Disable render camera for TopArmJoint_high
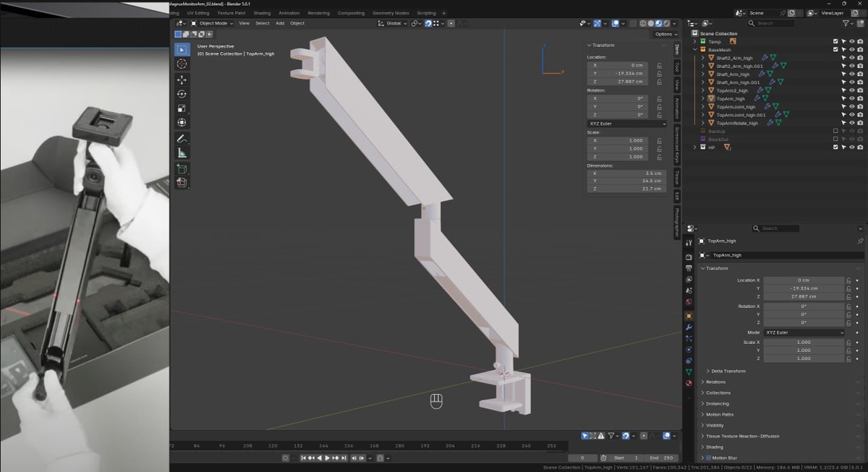 tap(860, 106)
